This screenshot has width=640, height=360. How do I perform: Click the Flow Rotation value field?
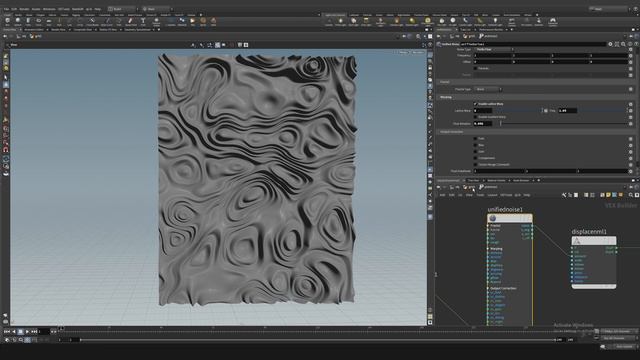tap(482, 123)
